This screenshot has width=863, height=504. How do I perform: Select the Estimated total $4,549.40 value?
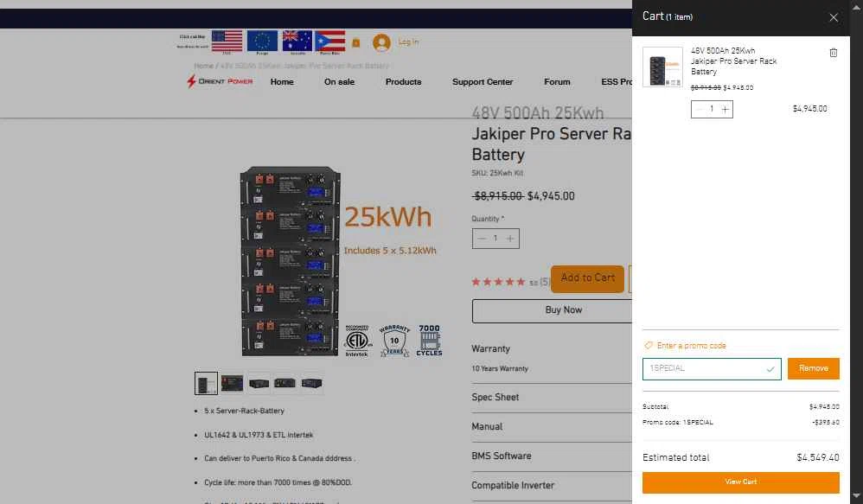817,458
